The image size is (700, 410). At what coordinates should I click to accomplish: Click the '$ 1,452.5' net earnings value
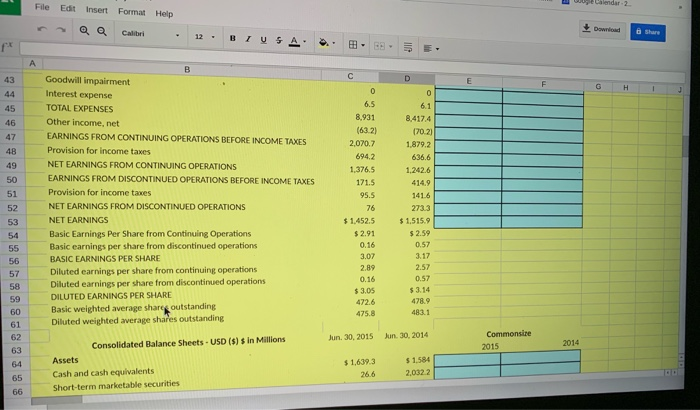pyautogui.click(x=359, y=221)
